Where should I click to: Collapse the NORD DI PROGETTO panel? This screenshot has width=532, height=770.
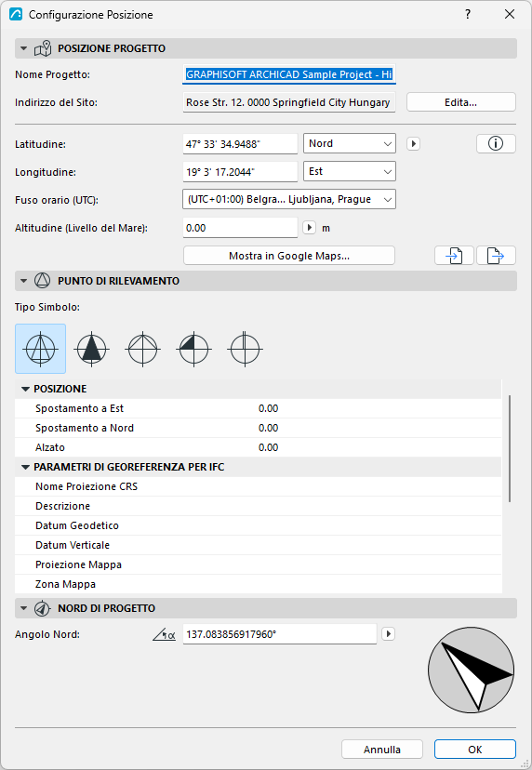(23, 608)
